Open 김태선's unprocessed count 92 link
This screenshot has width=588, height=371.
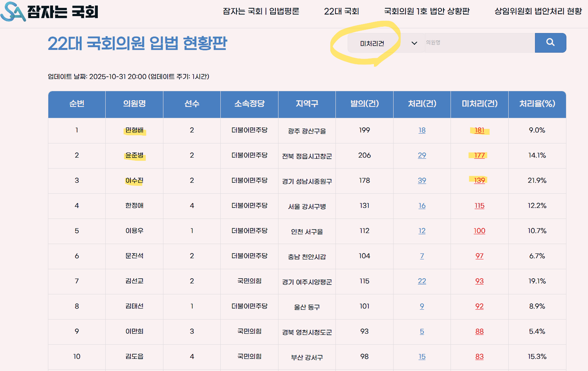[x=479, y=306]
